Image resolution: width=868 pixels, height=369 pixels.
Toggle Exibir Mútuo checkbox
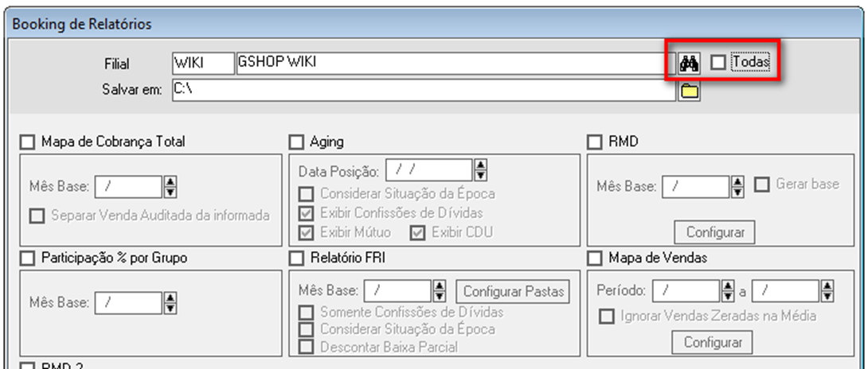pyautogui.click(x=306, y=233)
